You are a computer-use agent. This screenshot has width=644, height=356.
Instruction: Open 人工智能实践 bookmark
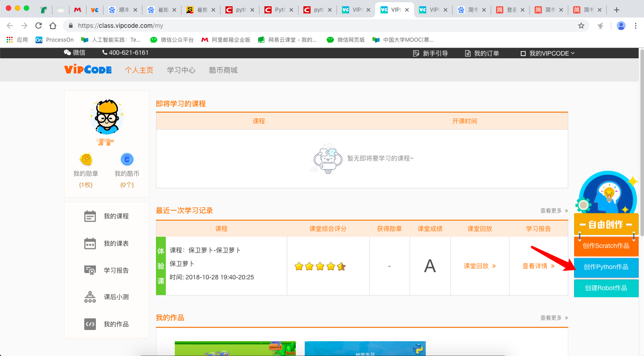click(111, 39)
